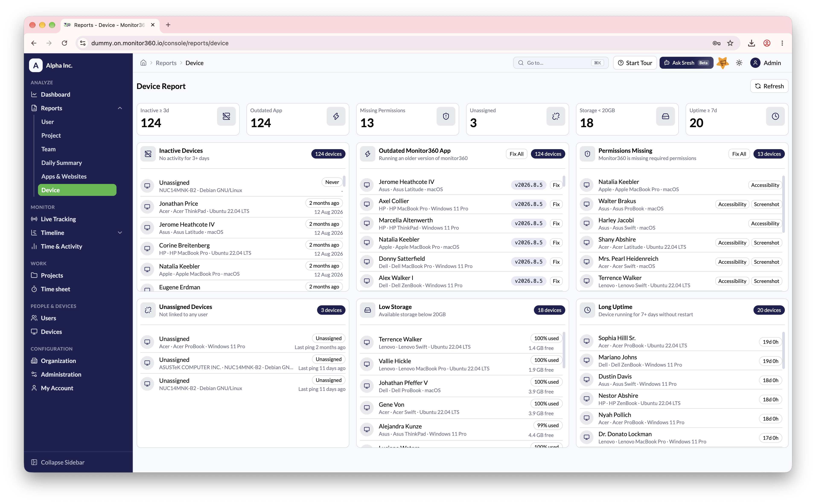Click the Uptime ≥ 7d clock icon
Image resolution: width=816 pixels, height=504 pixels.
tap(775, 116)
